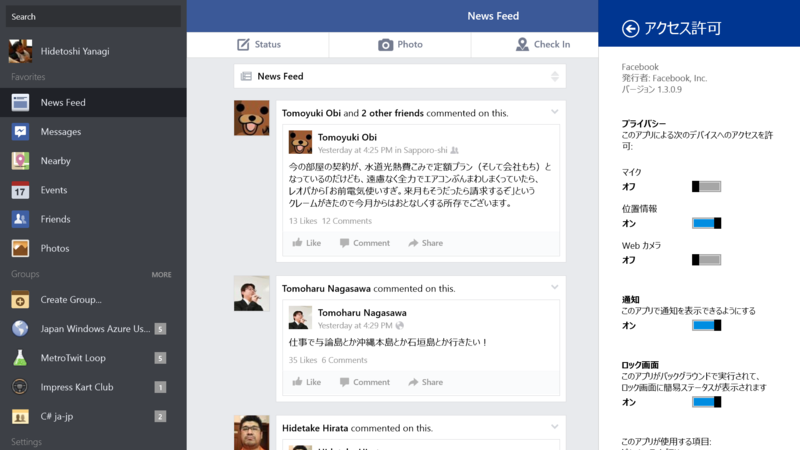Comment on Tomoharu Nagasawa's post
The image size is (800, 450).
pyautogui.click(x=365, y=382)
